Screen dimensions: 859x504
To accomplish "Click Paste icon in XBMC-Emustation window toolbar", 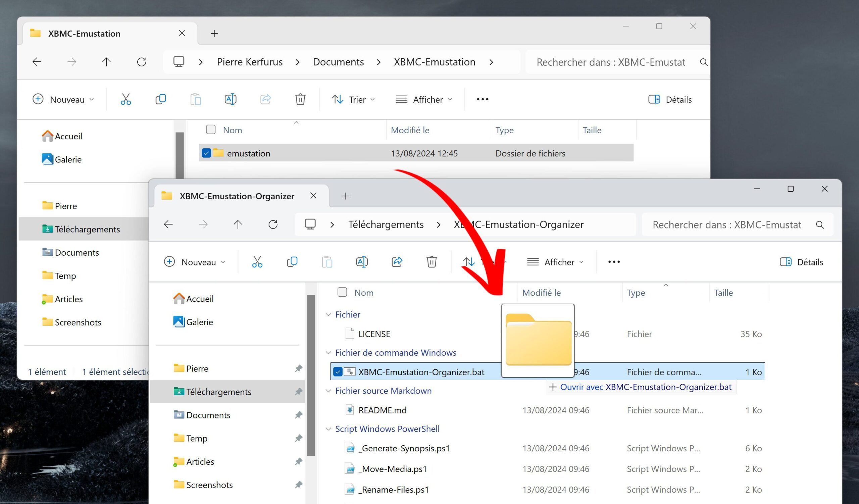I will click(x=195, y=99).
